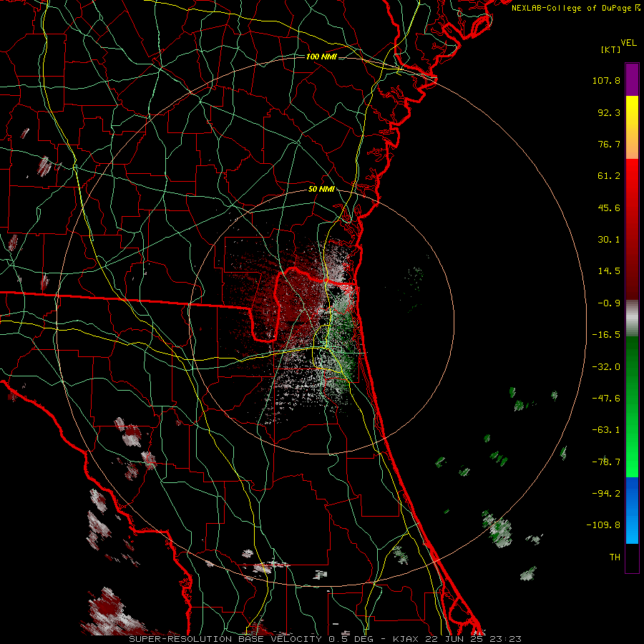The image size is (644, 644).
Task: Click the 30.1 legend value
Action: 609,240
